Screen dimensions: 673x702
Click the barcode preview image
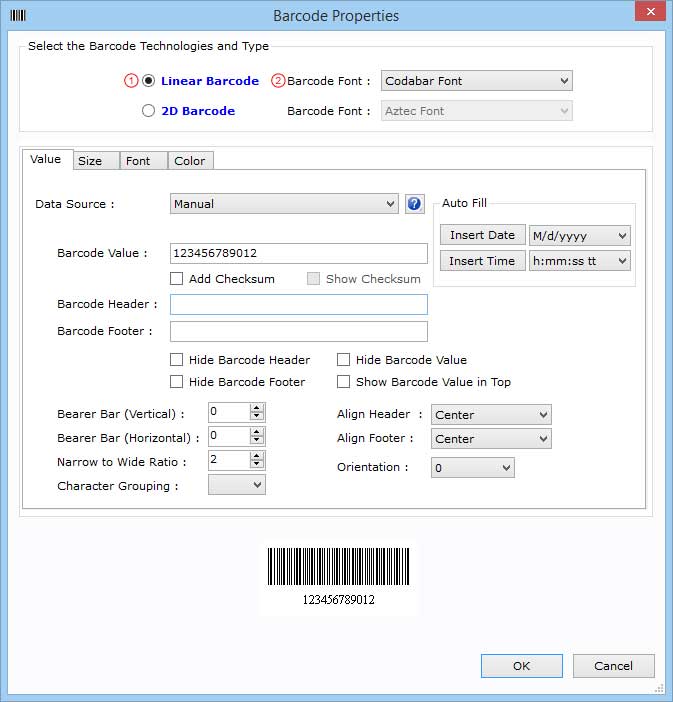point(339,577)
